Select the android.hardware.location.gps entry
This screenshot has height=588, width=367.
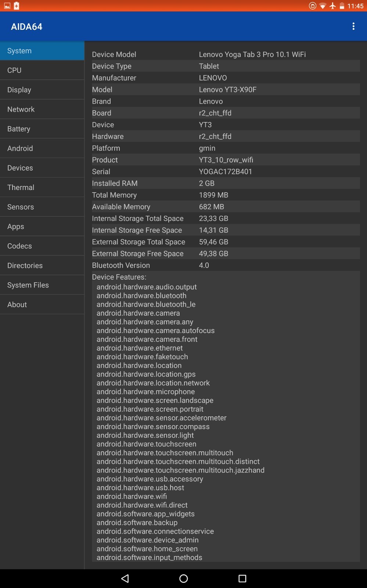[x=146, y=374]
